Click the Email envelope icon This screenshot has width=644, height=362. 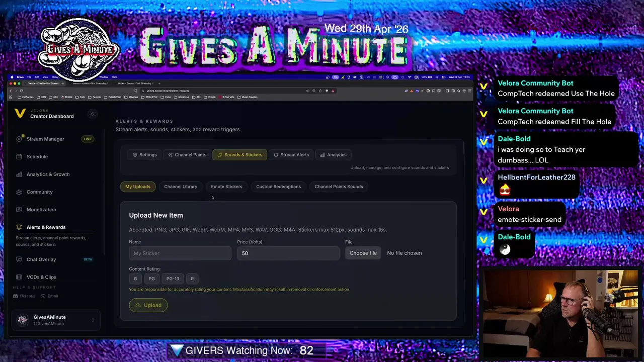(43, 296)
